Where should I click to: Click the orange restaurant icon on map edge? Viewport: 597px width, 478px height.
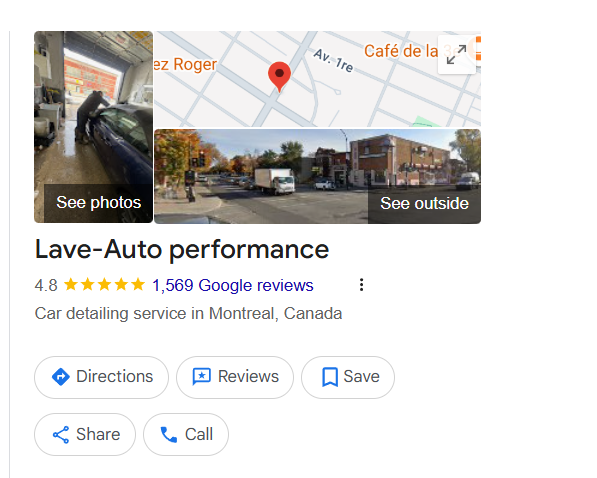click(476, 48)
